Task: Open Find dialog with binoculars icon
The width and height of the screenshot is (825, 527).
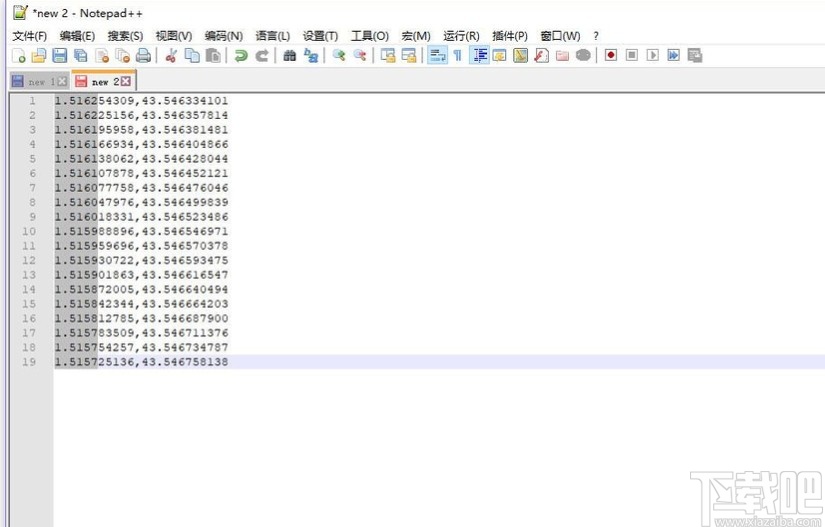Action: (289, 55)
